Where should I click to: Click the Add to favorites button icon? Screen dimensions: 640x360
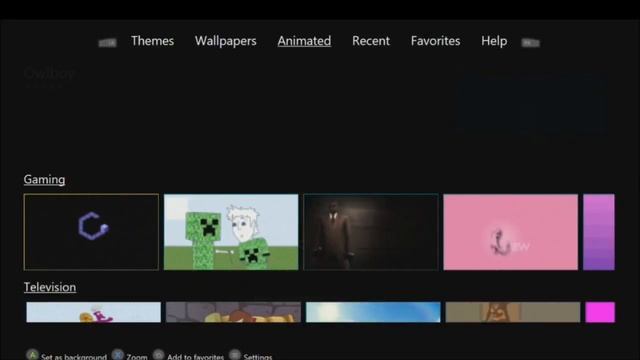click(x=158, y=355)
